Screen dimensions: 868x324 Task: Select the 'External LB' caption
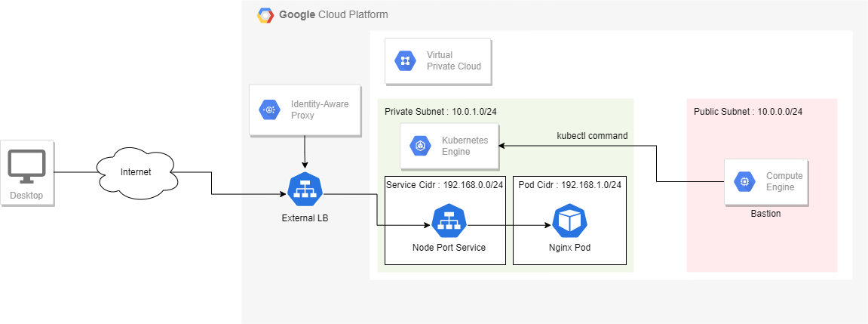click(305, 218)
